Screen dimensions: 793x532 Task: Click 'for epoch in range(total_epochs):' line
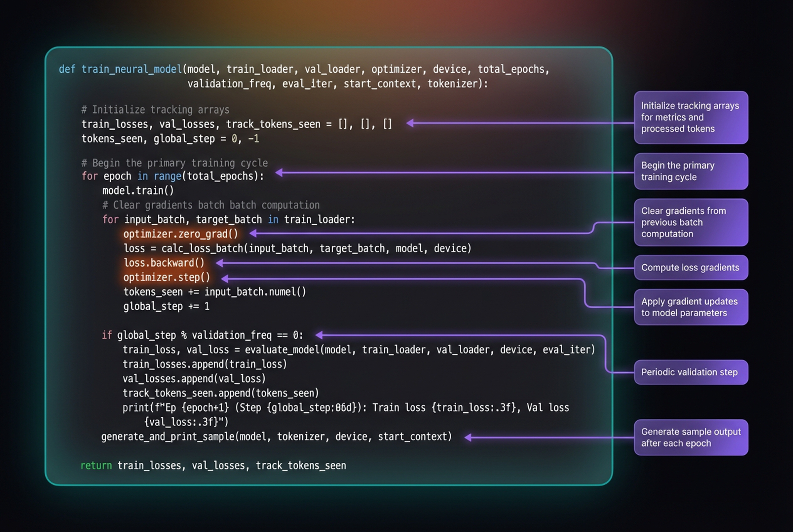click(172, 176)
